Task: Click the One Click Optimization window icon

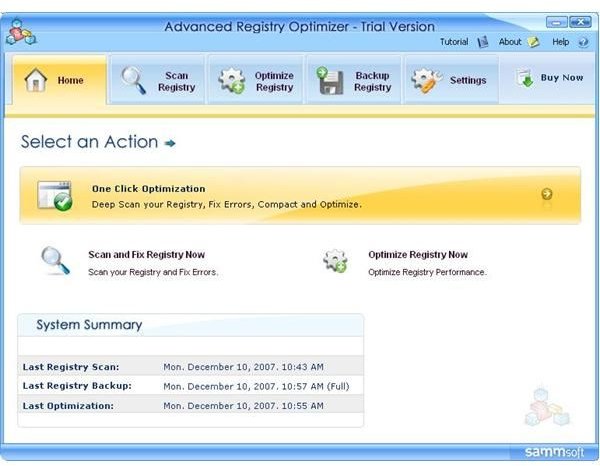Action: point(55,196)
